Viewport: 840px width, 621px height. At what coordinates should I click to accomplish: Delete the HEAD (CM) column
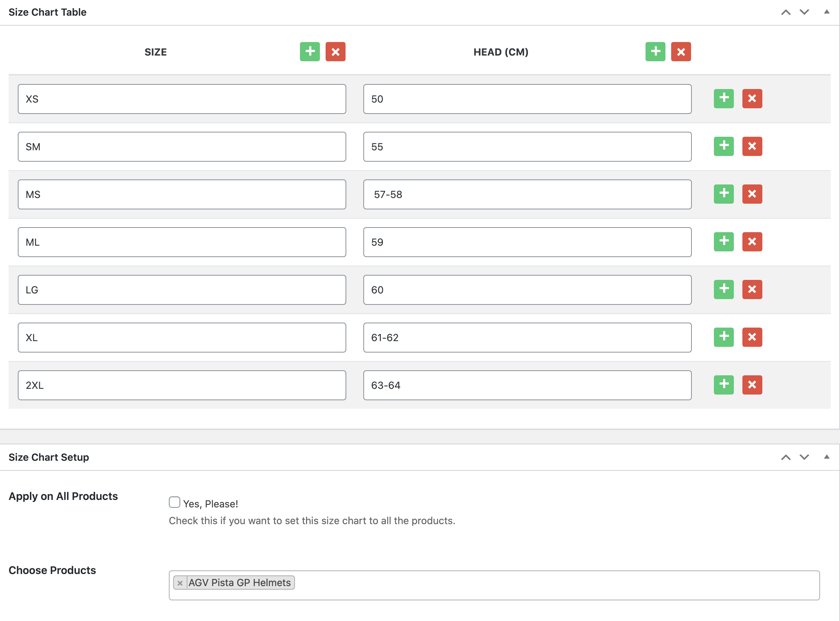(680, 52)
